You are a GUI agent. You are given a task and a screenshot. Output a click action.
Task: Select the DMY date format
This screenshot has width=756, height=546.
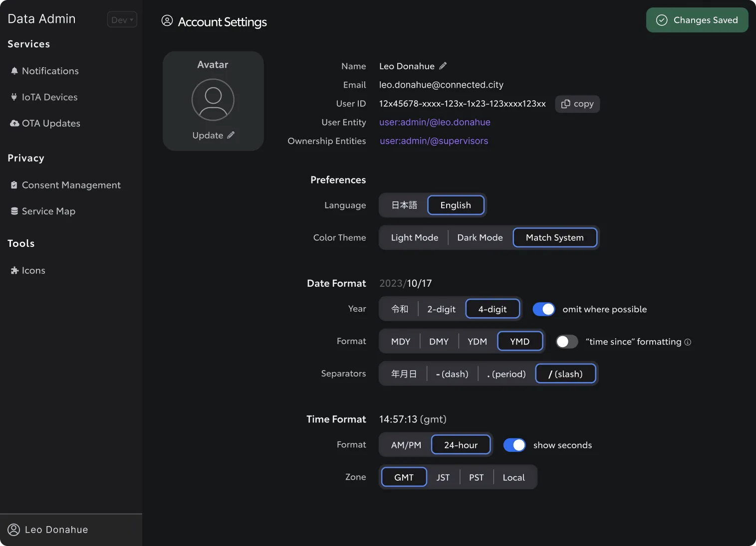point(439,342)
